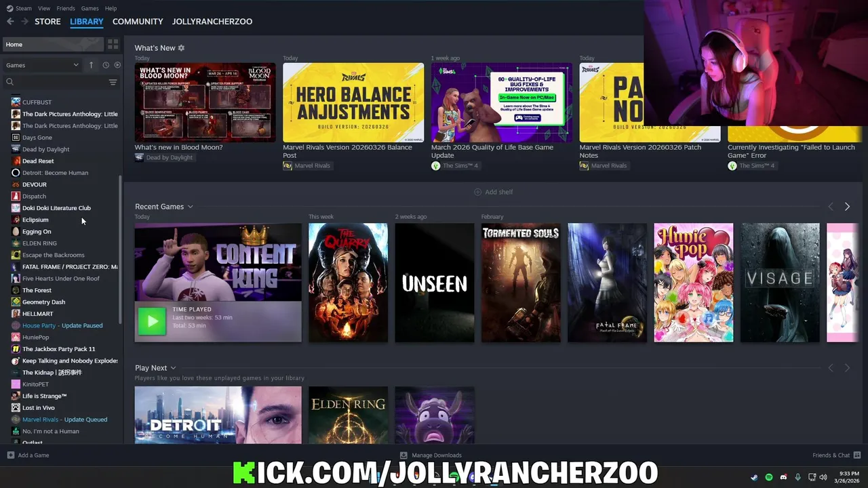
Task: Sort games by recent activity clock
Action: point(106,65)
